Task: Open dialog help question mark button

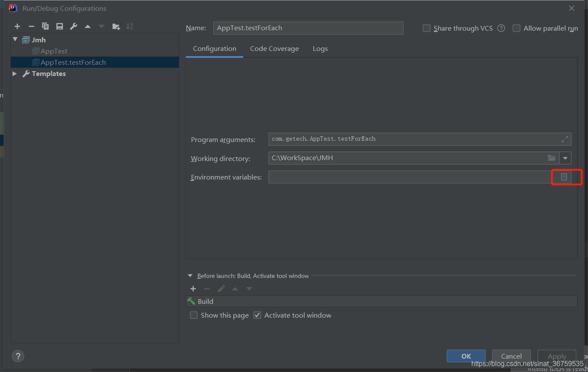Action: point(18,356)
